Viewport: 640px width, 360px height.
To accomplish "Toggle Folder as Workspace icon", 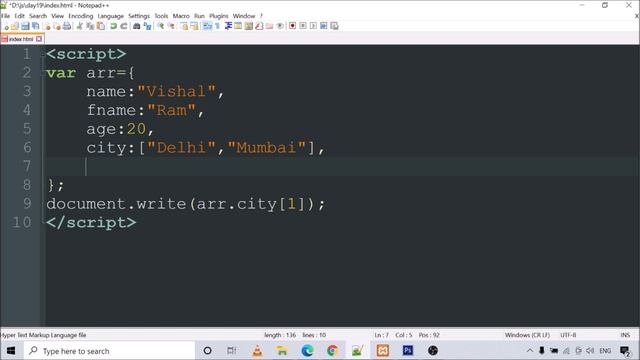I will pos(269,26).
